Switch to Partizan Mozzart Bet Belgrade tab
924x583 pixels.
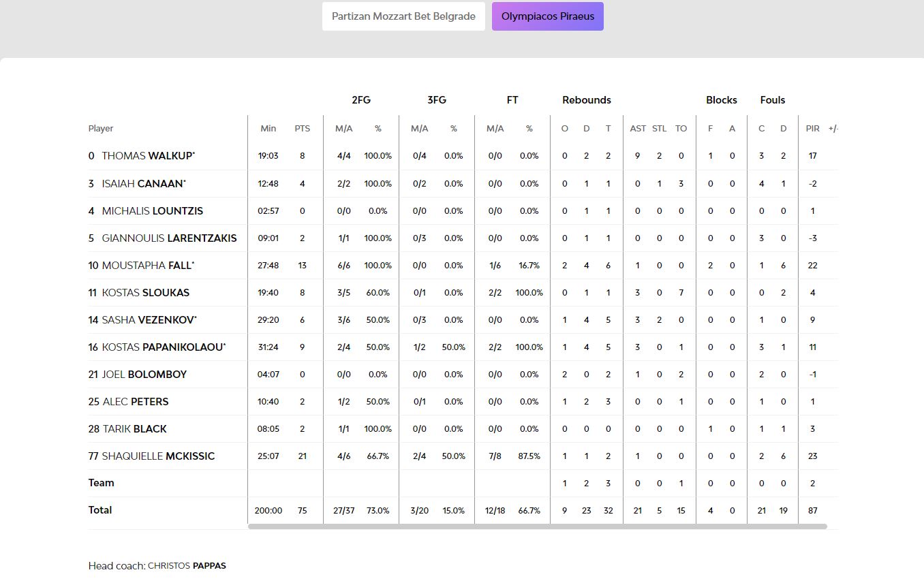[x=403, y=16]
